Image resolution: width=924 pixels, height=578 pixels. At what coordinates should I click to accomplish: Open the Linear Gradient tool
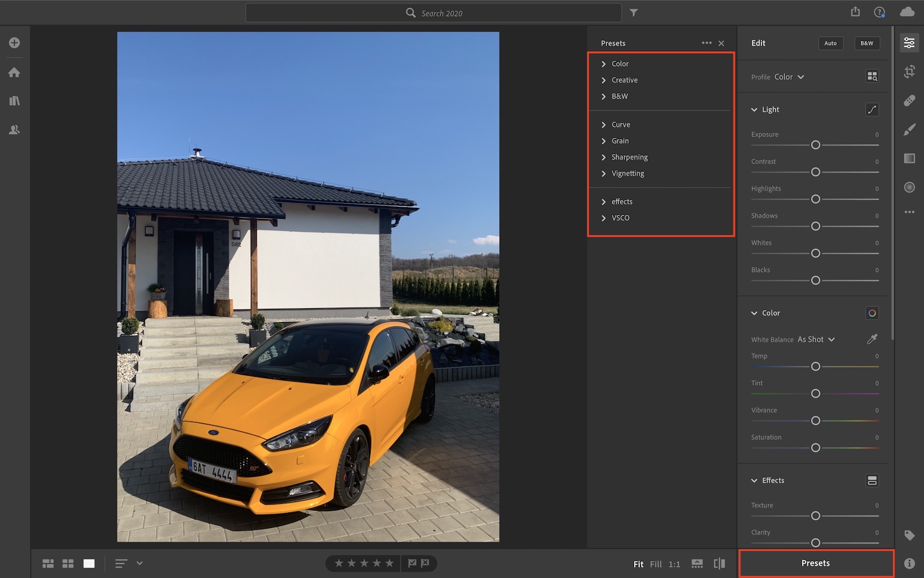coord(909,158)
